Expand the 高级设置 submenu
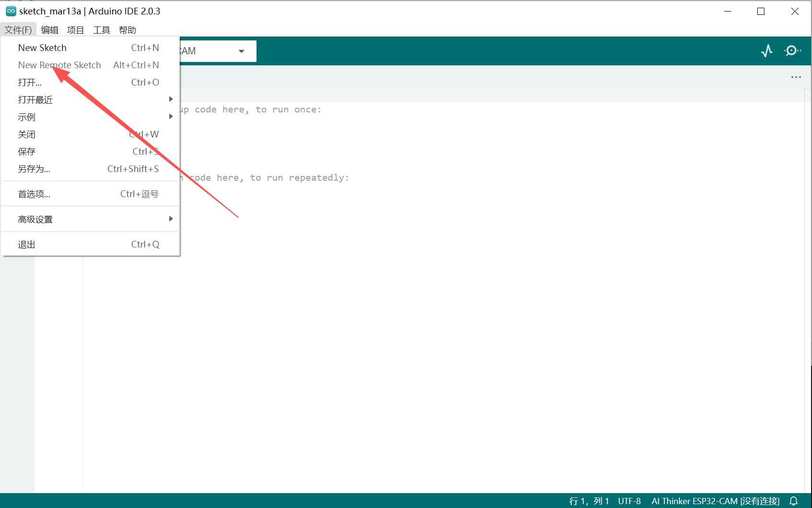The height and width of the screenshot is (508, 812). (x=91, y=219)
